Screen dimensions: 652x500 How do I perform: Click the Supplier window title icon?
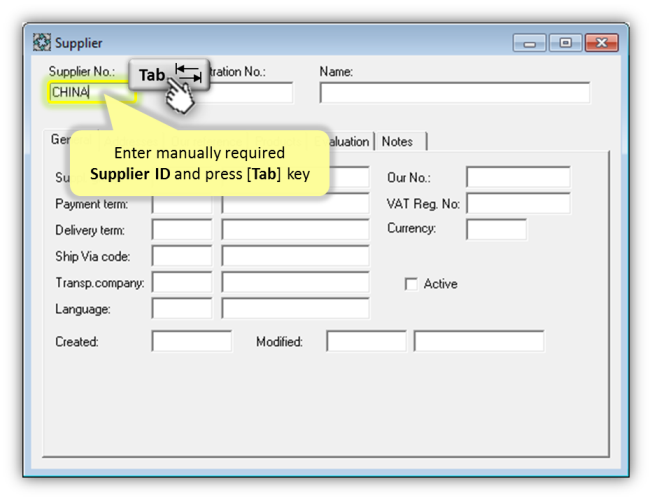click(x=42, y=42)
